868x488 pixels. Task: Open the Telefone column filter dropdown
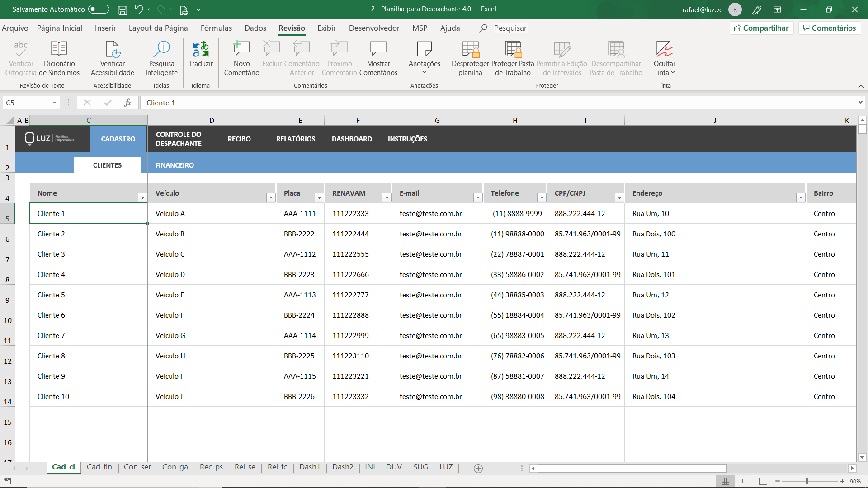[542, 197]
